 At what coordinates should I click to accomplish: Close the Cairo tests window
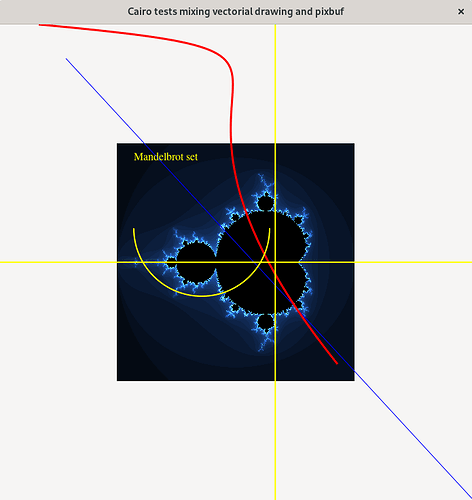click(461, 12)
